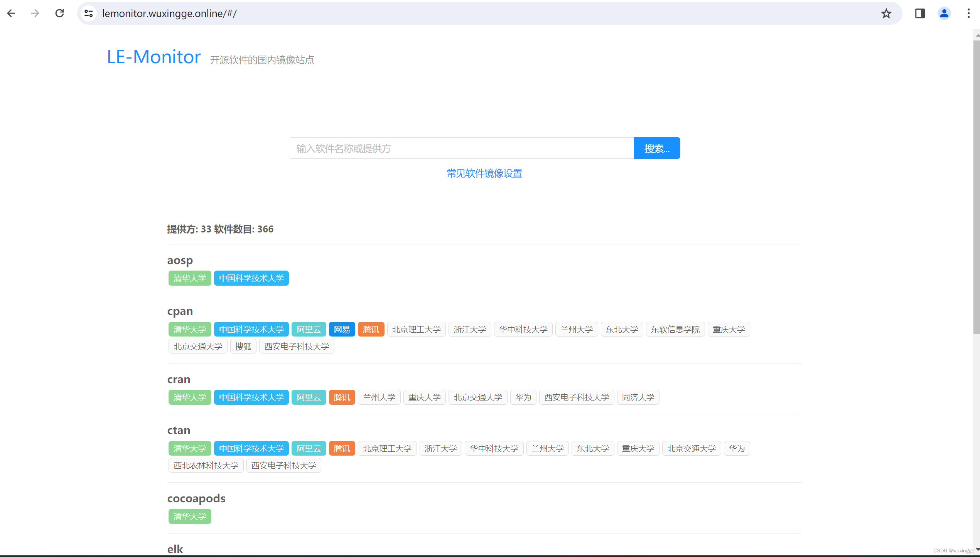Focus the software name search input
The height and width of the screenshot is (557, 980).
(461, 148)
